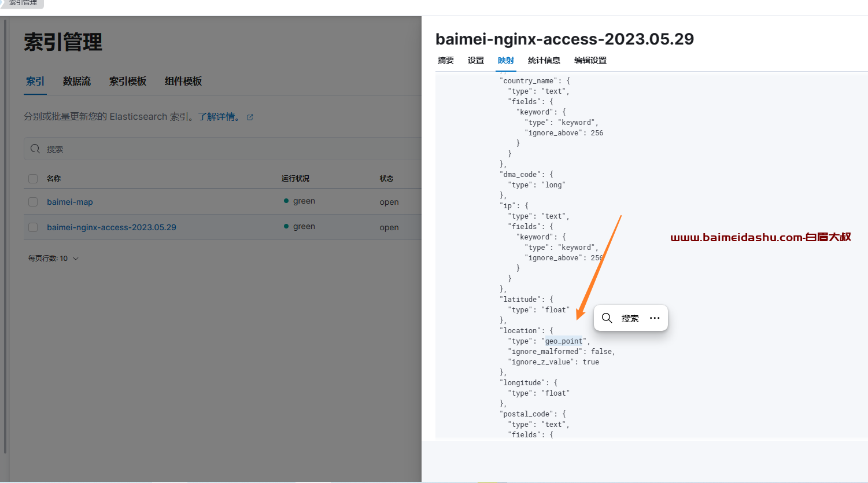Expand the 每页行数: 10 rows-per-page dropdown

click(x=53, y=258)
